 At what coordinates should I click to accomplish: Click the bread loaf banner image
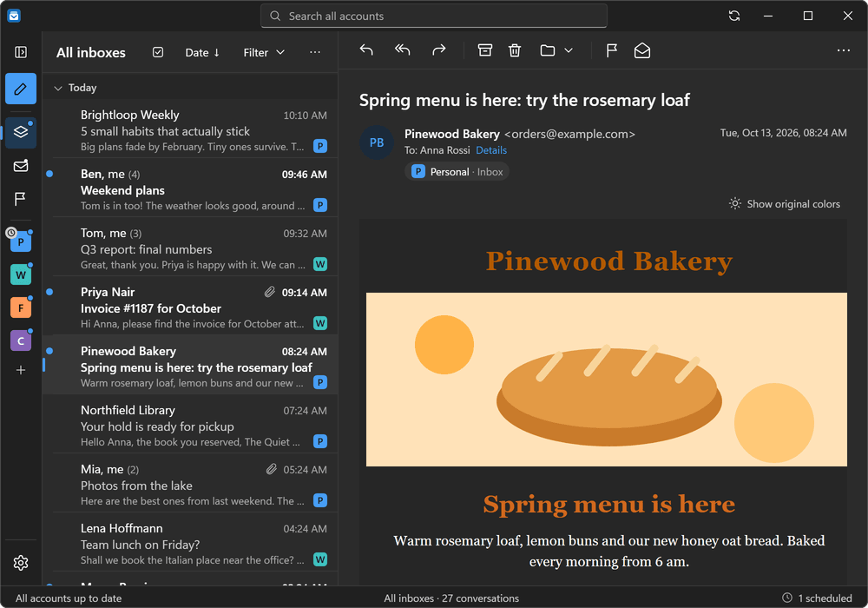606,380
